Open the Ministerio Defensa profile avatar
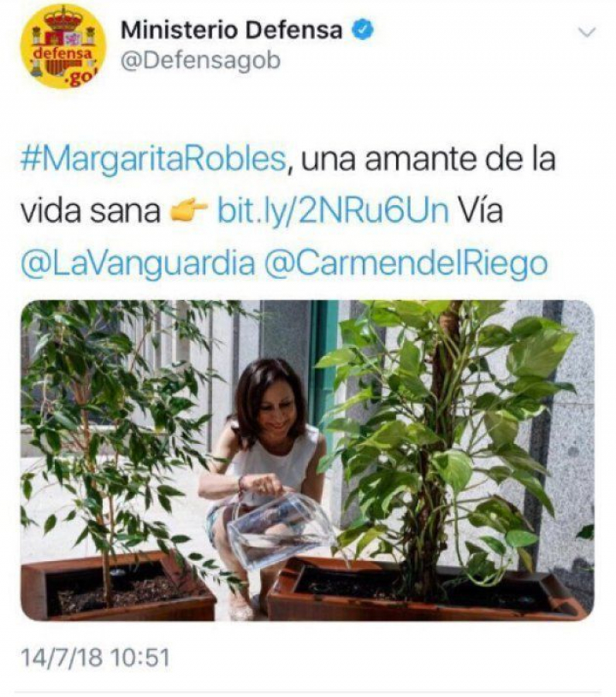The image size is (616, 697). (62, 46)
